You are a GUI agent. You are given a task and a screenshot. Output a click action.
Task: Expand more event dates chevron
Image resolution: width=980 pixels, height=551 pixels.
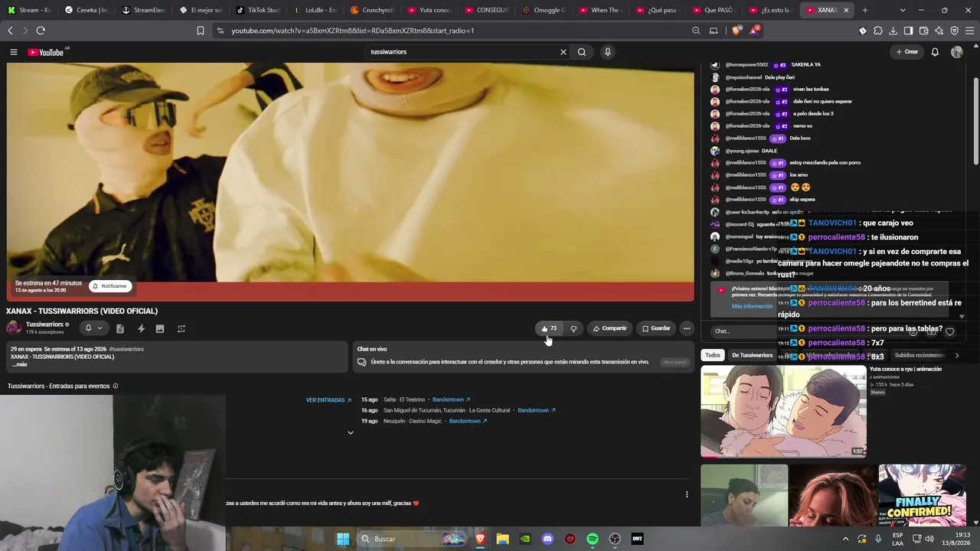(351, 432)
